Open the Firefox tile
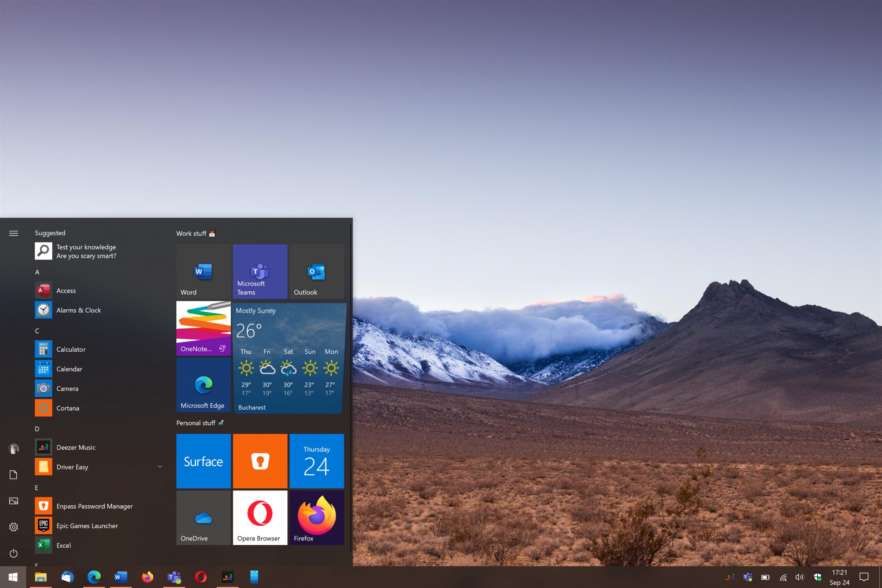This screenshot has width=882, height=588. pos(317,518)
